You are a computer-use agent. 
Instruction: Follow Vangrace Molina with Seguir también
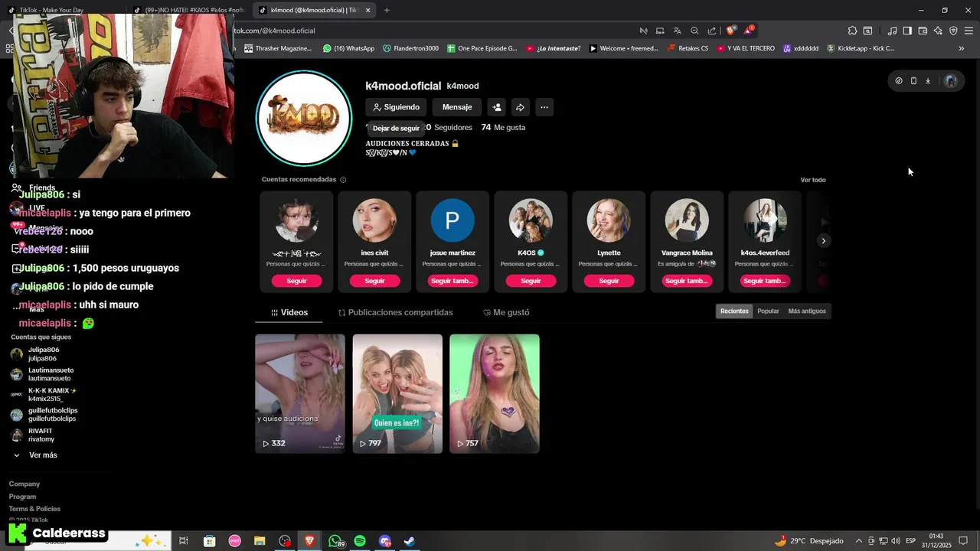687,281
